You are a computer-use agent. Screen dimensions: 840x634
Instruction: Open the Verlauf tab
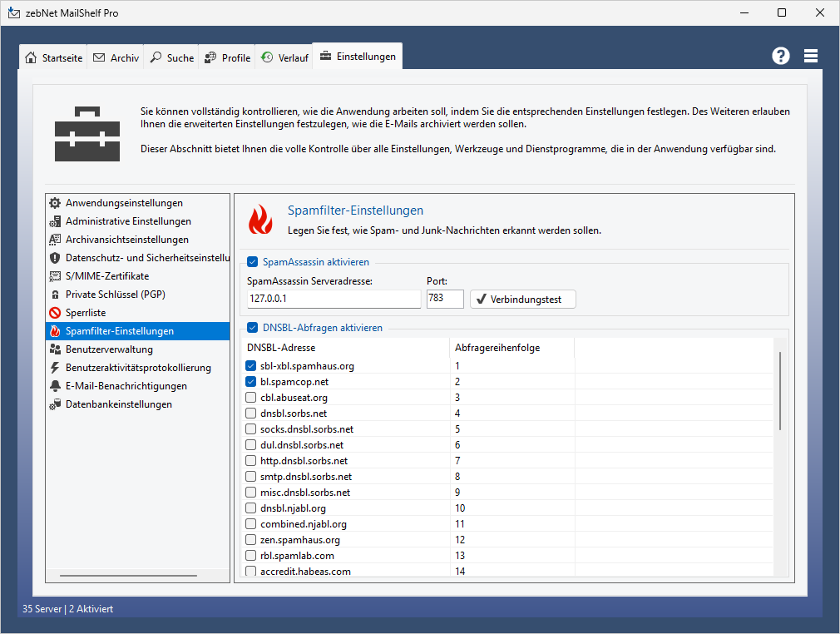pyautogui.click(x=284, y=58)
